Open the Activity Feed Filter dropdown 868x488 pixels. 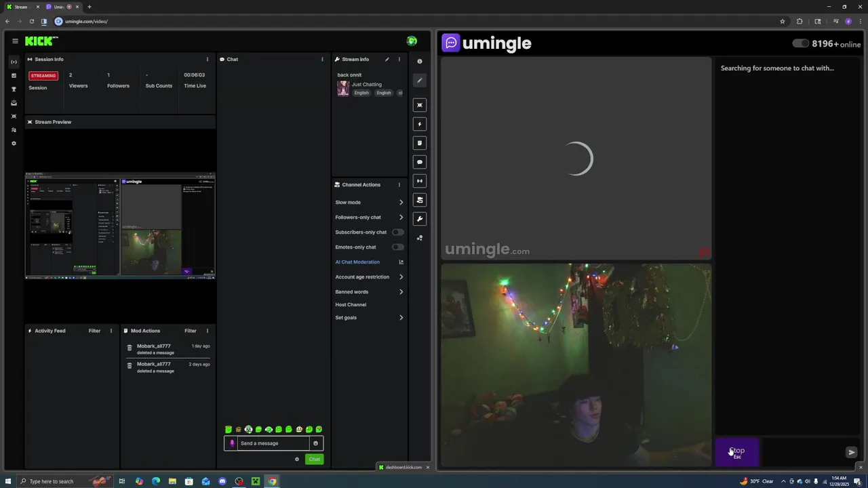(94, 331)
